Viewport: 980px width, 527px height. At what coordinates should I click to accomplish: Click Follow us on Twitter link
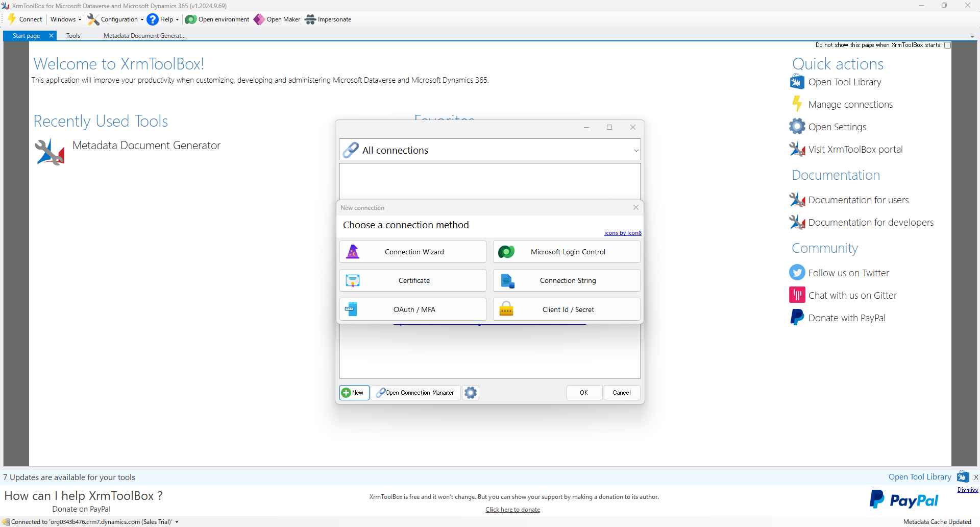coord(849,273)
